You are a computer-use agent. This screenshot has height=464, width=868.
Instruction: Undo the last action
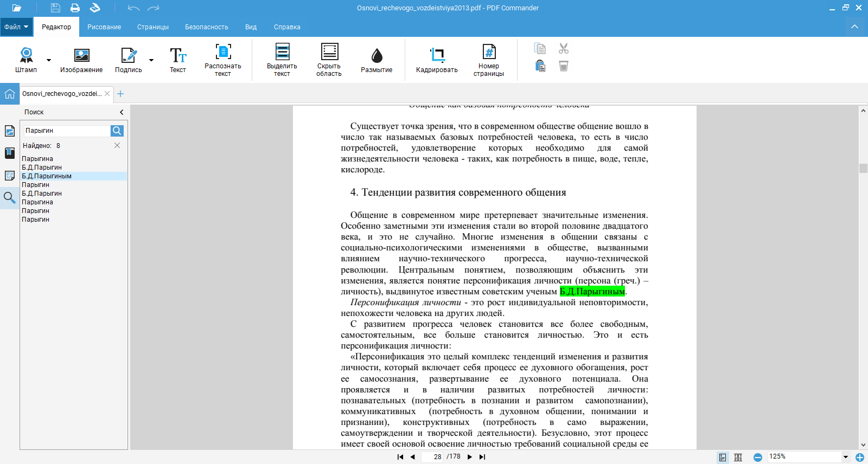133,8
